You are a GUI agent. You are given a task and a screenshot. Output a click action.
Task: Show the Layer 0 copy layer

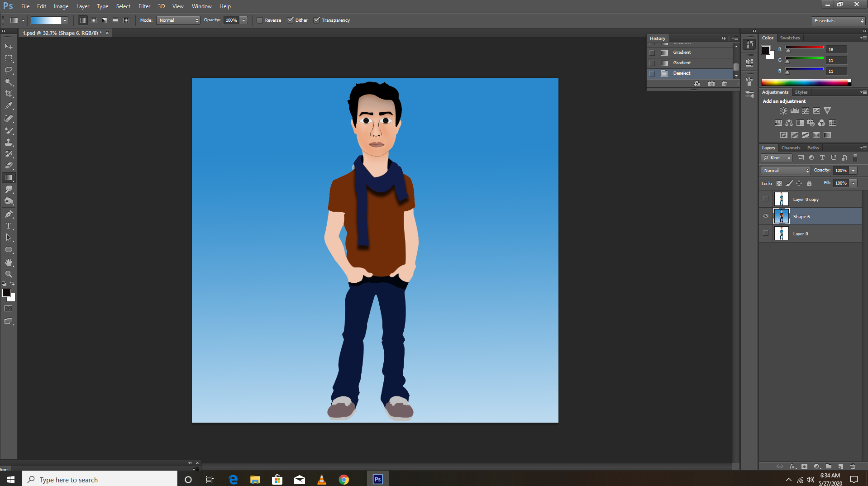point(766,199)
